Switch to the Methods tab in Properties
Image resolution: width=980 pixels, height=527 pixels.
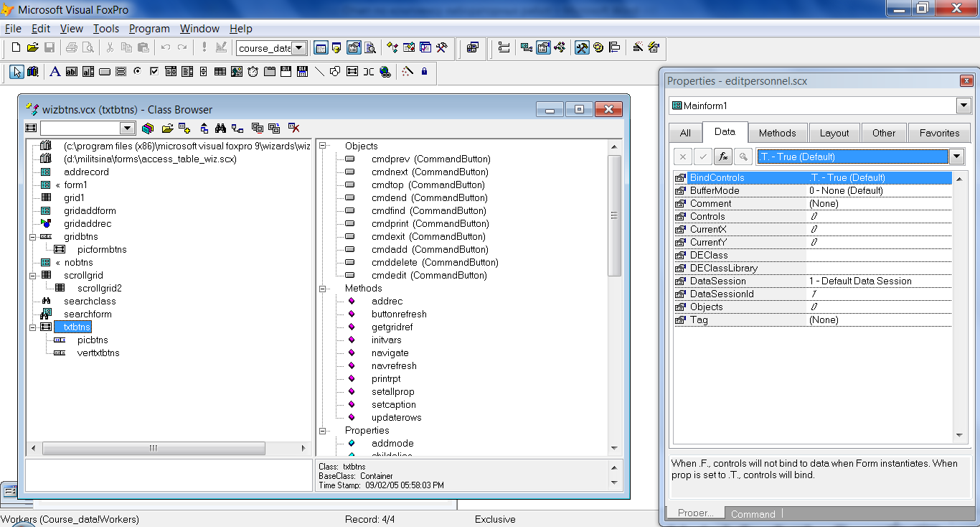coord(778,133)
